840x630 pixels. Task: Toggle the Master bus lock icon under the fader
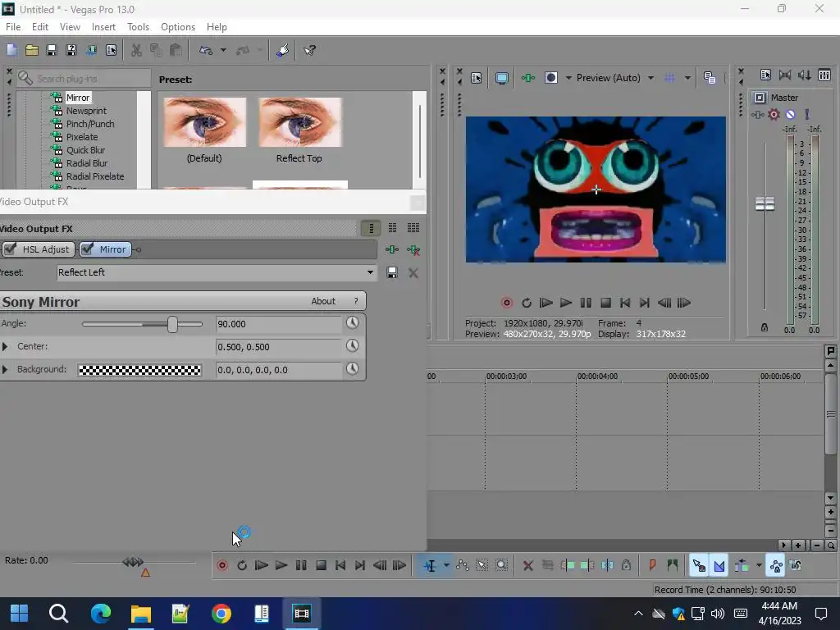765,327
